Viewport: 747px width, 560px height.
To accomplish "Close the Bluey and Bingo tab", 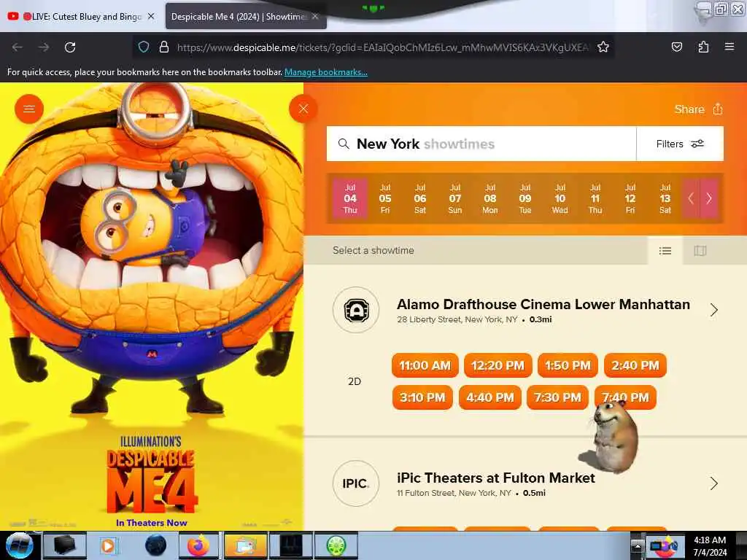I will pyautogui.click(x=151, y=16).
